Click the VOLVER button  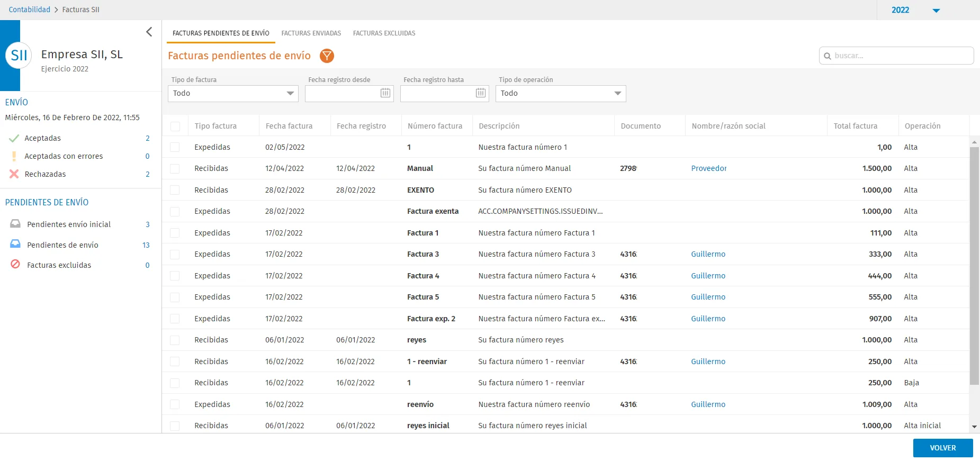pyautogui.click(x=943, y=448)
